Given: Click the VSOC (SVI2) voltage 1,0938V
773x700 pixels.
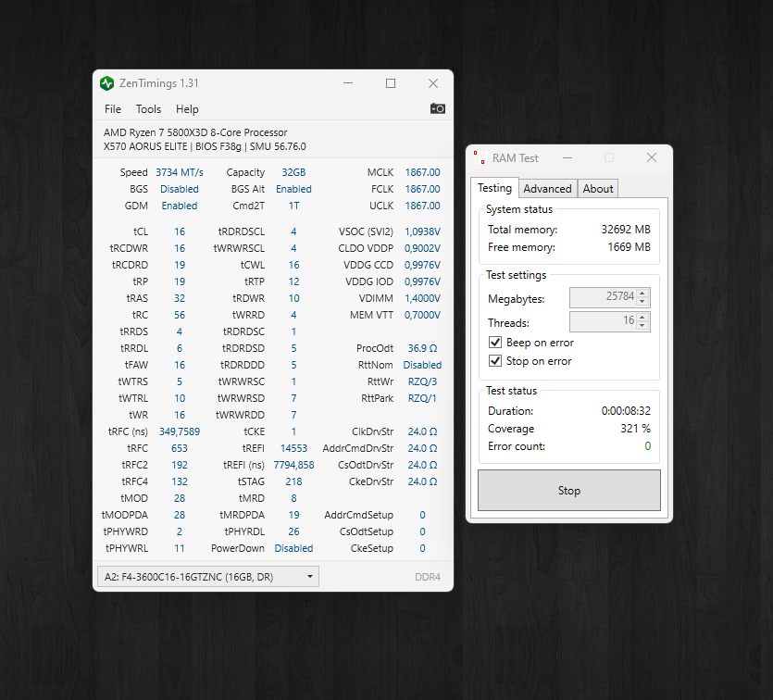Looking at the screenshot, I should [x=422, y=231].
